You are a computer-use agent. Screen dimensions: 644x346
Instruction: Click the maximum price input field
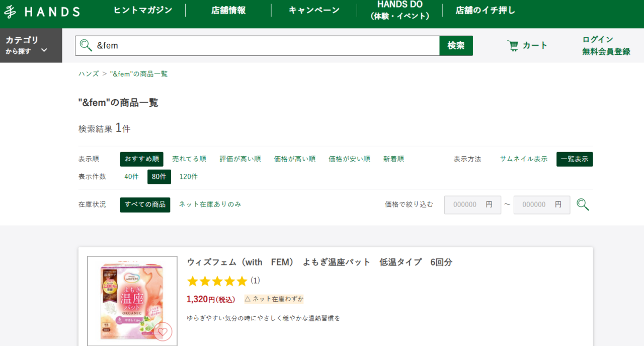pyautogui.click(x=542, y=205)
